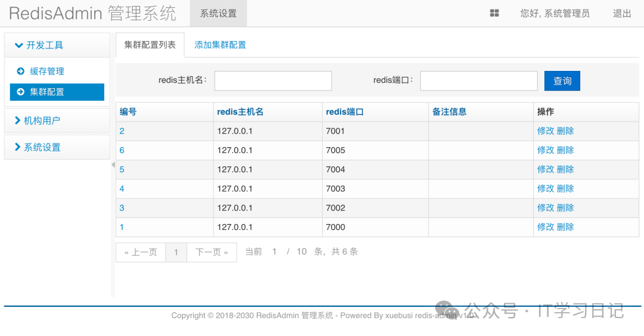Image resolution: width=644 pixels, height=336 pixels.
Task: Go to next page with 下一页 »
Action: tap(212, 253)
